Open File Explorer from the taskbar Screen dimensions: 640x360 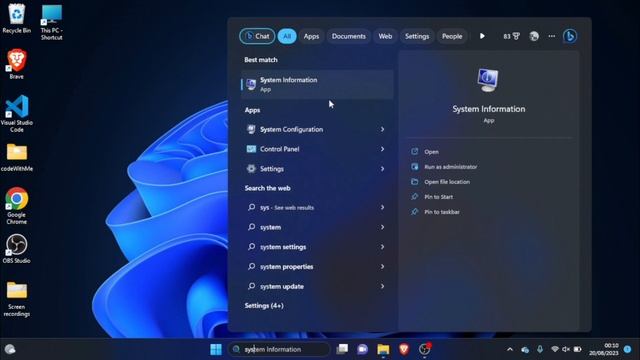point(383,349)
